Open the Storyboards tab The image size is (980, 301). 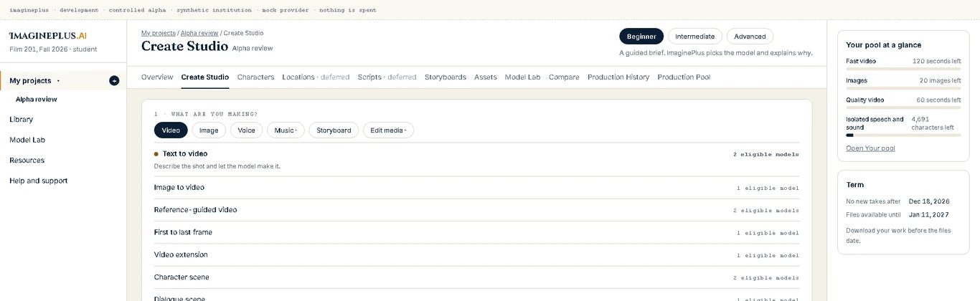pos(446,77)
